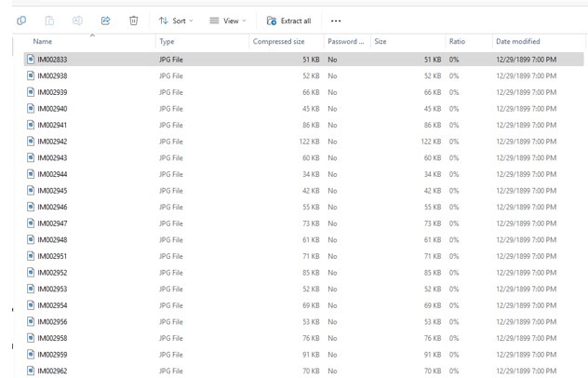This screenshot has width=588, height=378.
Task: Sort by the Compressed size column header
Action: [278, 42]
